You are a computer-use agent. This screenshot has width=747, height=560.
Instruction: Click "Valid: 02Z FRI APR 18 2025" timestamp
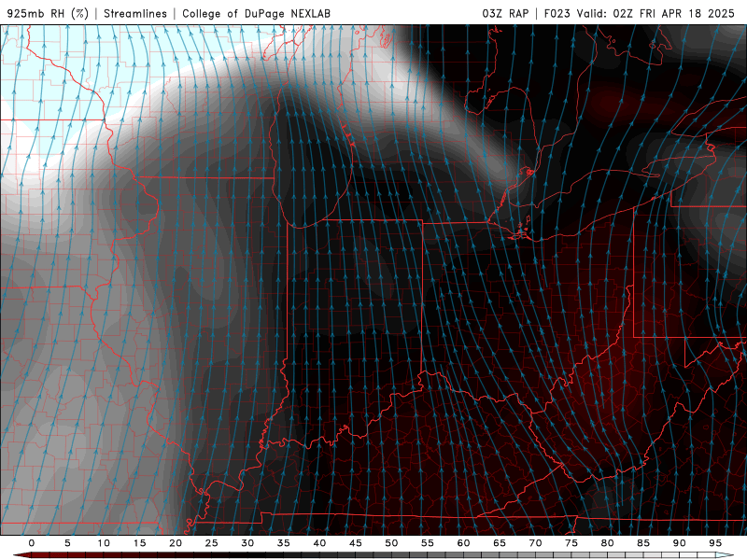coord(655,13)
